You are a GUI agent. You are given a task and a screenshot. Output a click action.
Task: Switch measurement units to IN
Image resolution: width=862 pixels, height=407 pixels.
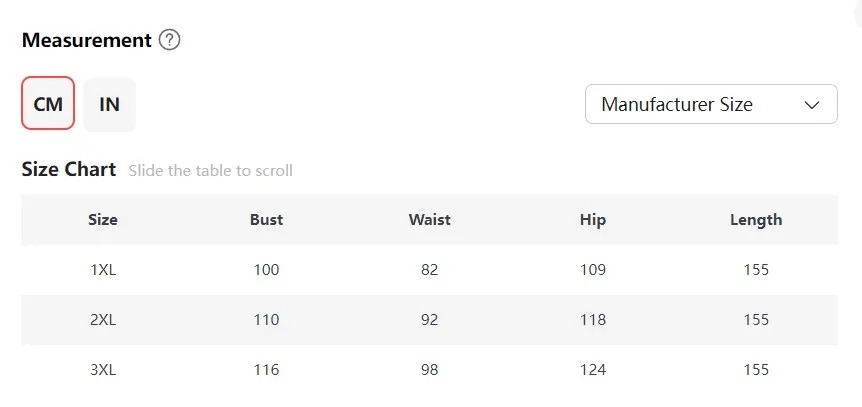[x=109, y=104]
